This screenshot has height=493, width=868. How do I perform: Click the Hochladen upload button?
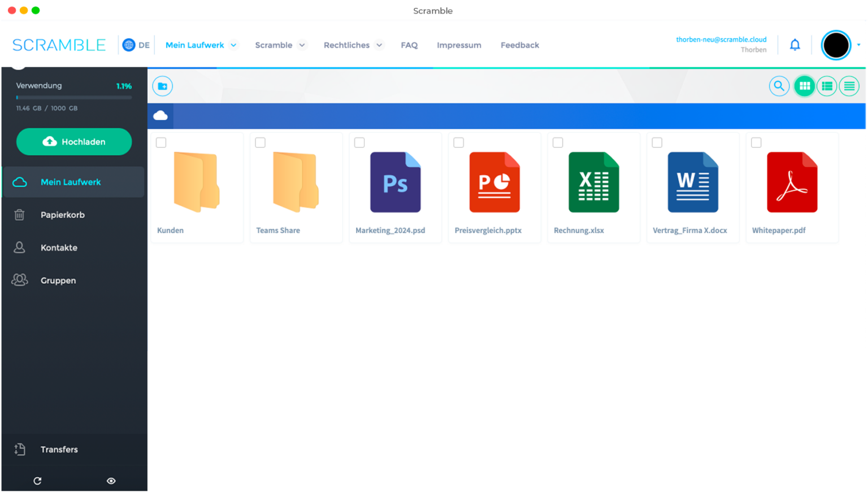click(x=74, y=142)
